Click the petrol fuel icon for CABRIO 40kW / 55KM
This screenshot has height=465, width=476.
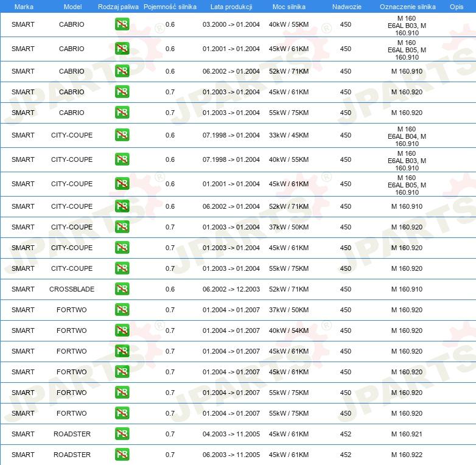122,24
